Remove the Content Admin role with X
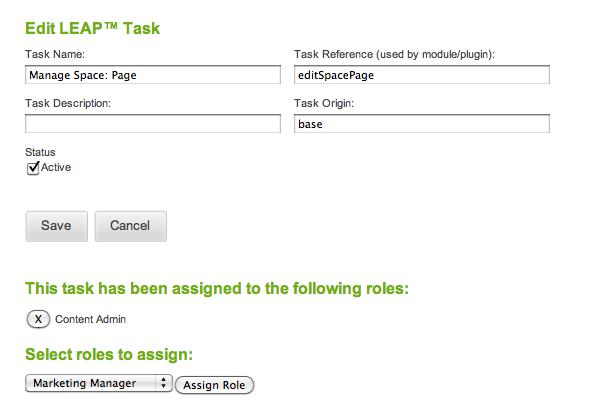The height and width of the screenshot is (413, 591). (38, 319)
